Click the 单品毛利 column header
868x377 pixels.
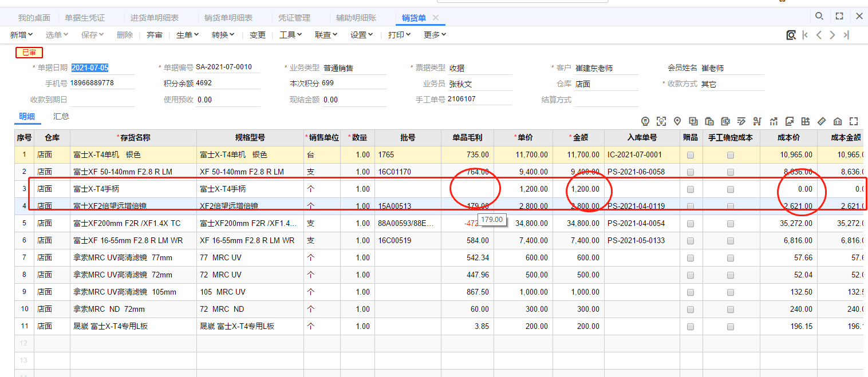(468, 138)
